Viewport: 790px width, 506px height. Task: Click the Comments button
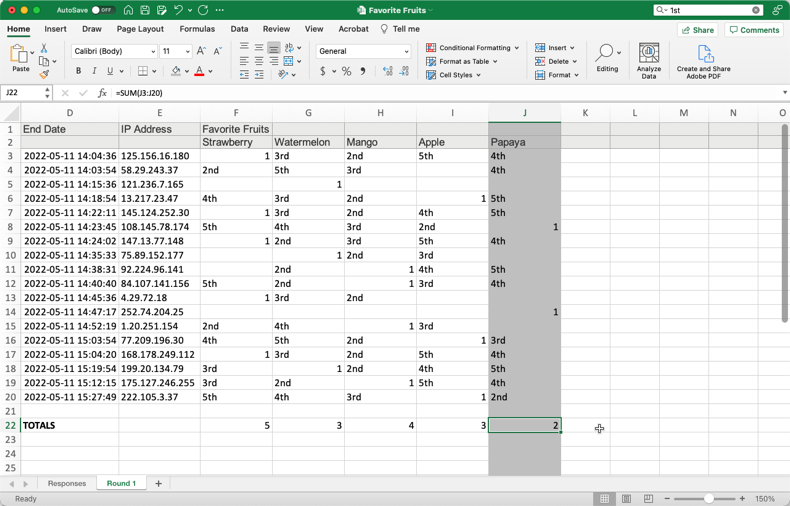(x=754, y=30)
